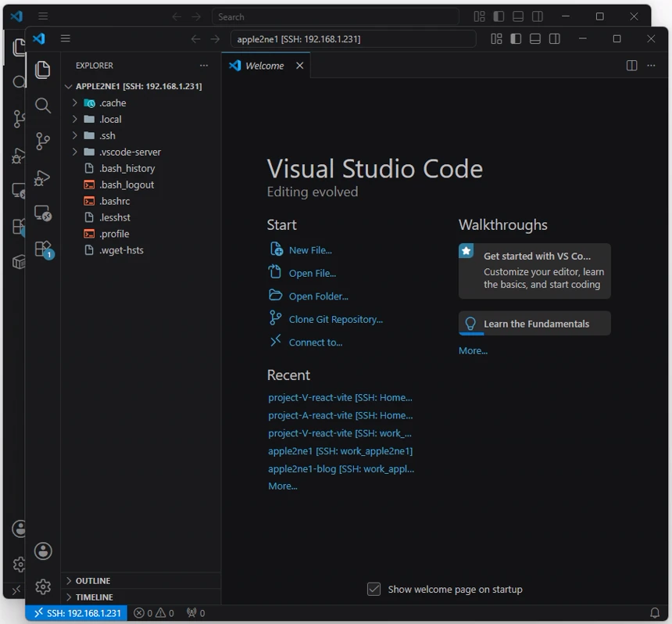Open Learn the Fundamentals walkthrough
Screen dimensions: 672x624
(x=534, y=324)
